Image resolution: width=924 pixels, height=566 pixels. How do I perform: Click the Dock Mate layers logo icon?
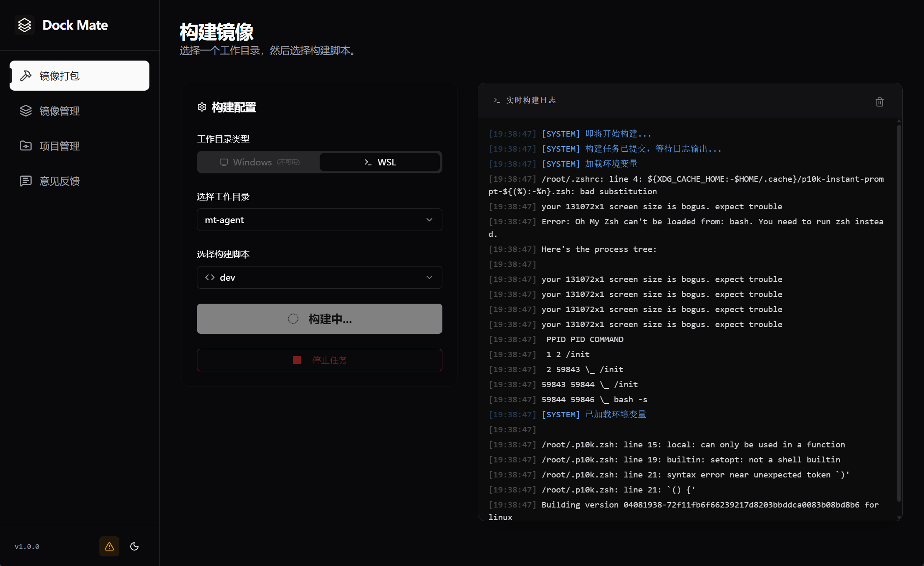[x=25, y=25]
